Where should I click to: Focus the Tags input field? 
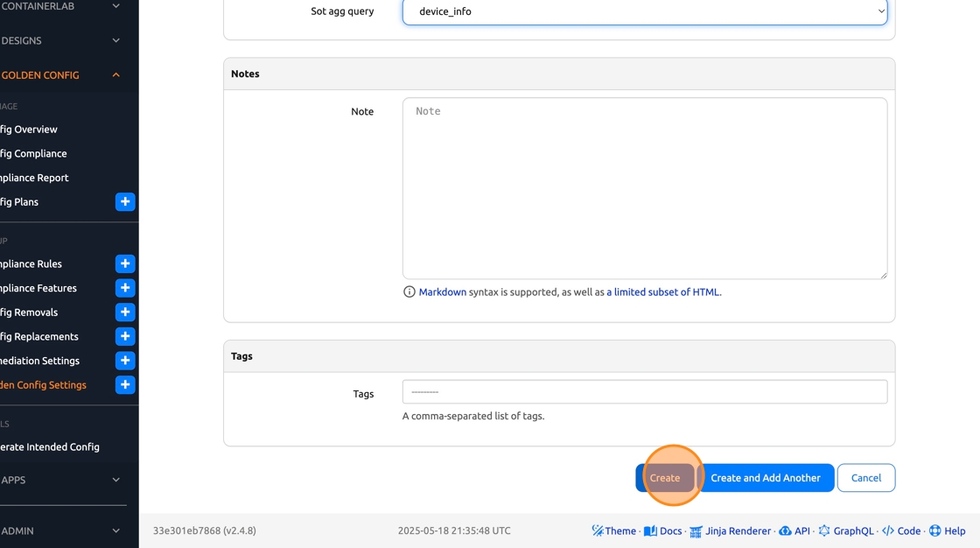[x=645, y=392]
